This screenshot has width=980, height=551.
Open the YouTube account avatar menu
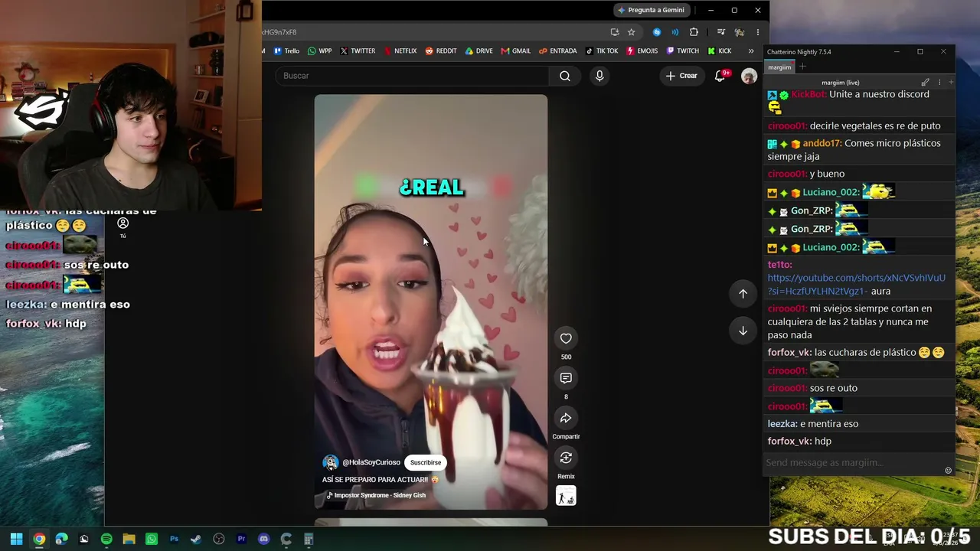(749, 76)
